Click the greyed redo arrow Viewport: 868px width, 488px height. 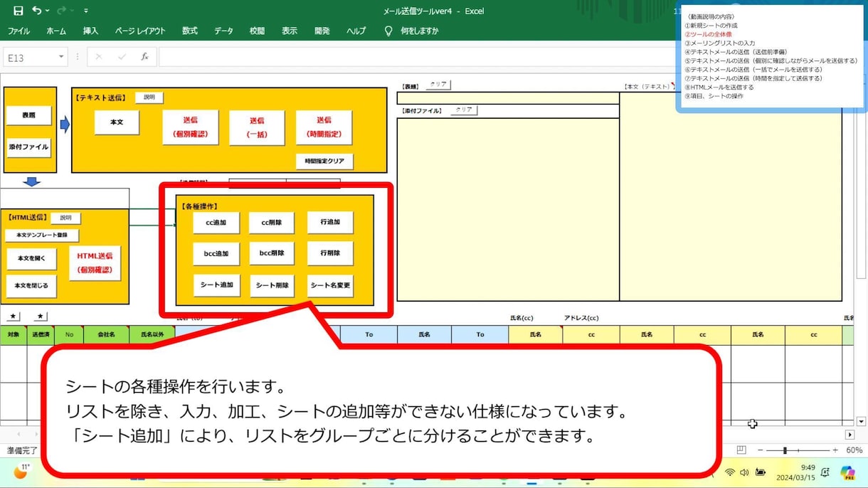tap(61, 11)
